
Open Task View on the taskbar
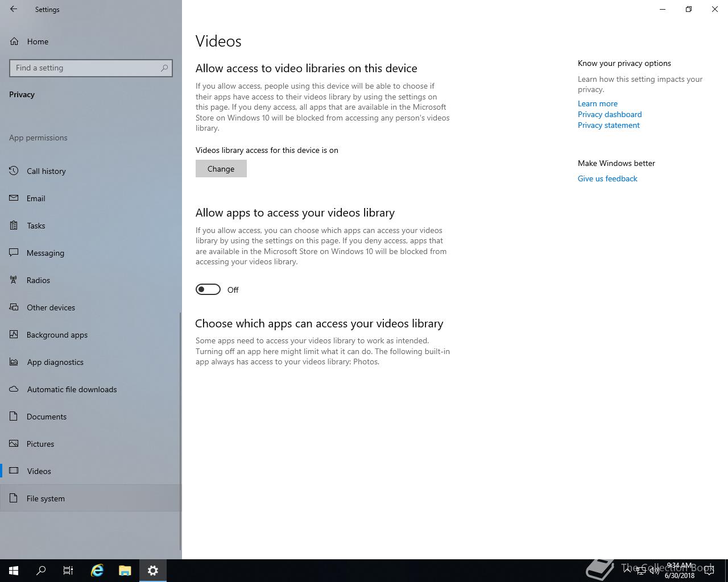pos(68,571)
